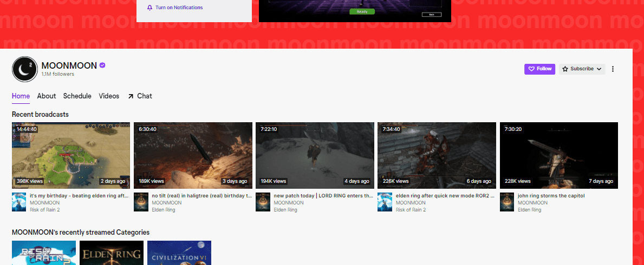The width and height of the screenshot is (644, 265).
Task: Play the 7:34:40 broadcast thumbnail
Action: 437,155
